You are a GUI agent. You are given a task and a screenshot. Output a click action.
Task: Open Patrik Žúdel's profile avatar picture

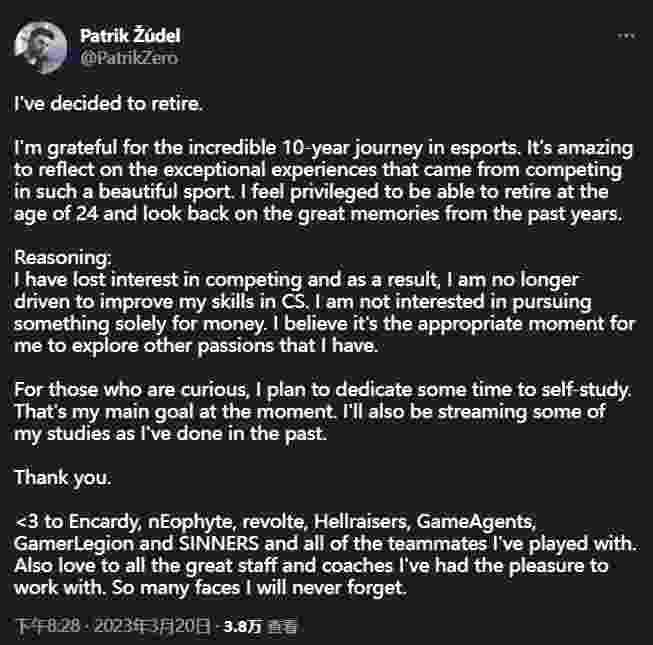[40, 47]
